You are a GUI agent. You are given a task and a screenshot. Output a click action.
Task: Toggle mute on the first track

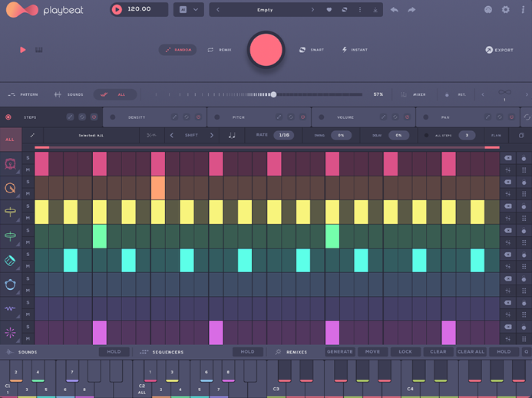pyautogui.click(x=28, y=170)
